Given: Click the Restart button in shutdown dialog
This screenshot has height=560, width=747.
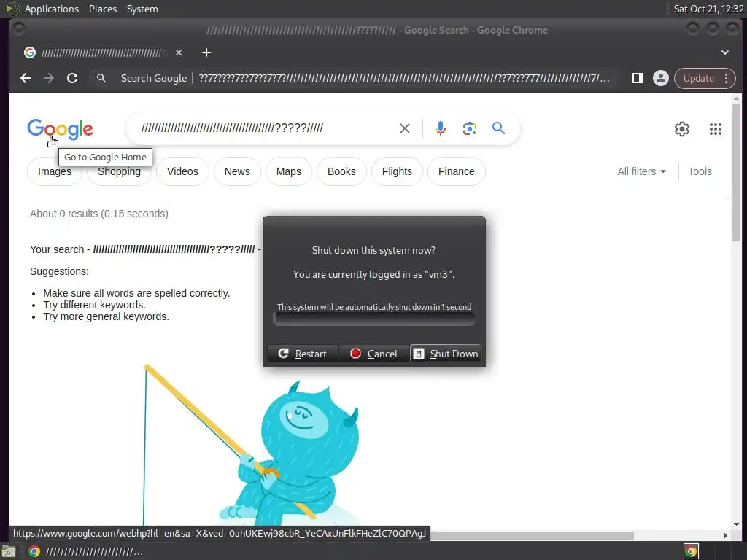Looking at the screenshot, I should (303, 354).
